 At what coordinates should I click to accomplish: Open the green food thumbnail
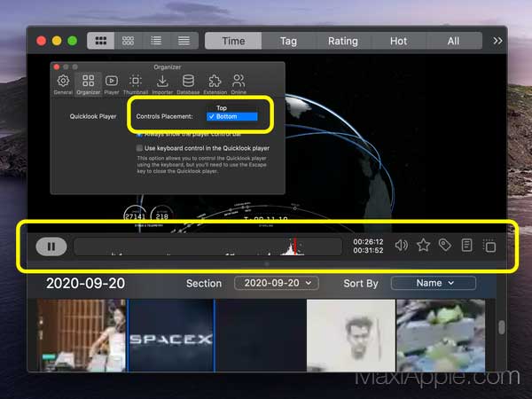click(441, 335)
